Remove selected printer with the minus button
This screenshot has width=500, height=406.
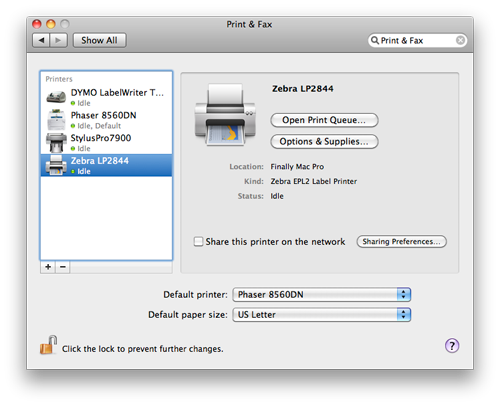(63, 267)
